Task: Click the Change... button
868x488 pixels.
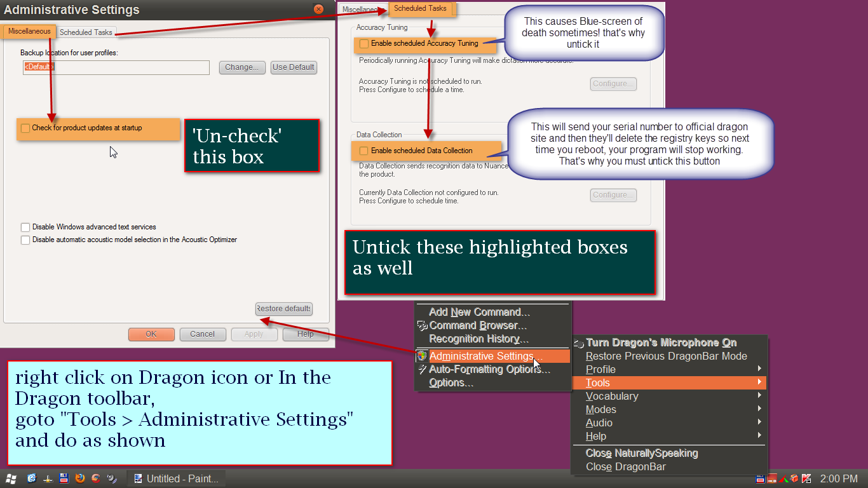Action: pos(241,67)
